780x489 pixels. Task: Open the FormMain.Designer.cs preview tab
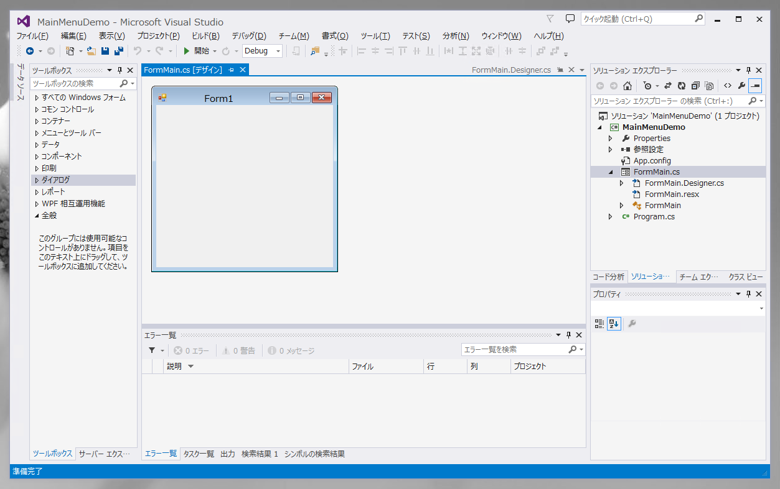pyautogui.click(x=511, y=70)
